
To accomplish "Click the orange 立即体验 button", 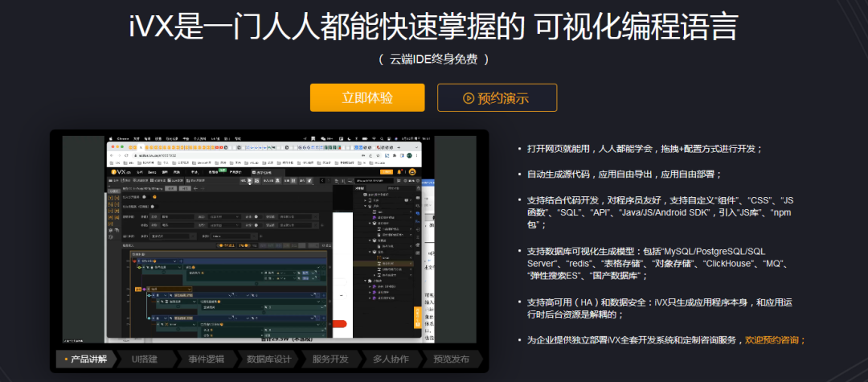I will pyautogui.click(x=367, y=97).
